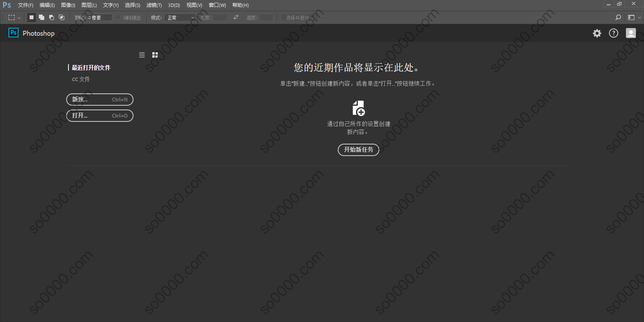Click the height (高度) input field
The width and height of the screenshot is (644, 322).
[266, 18]
